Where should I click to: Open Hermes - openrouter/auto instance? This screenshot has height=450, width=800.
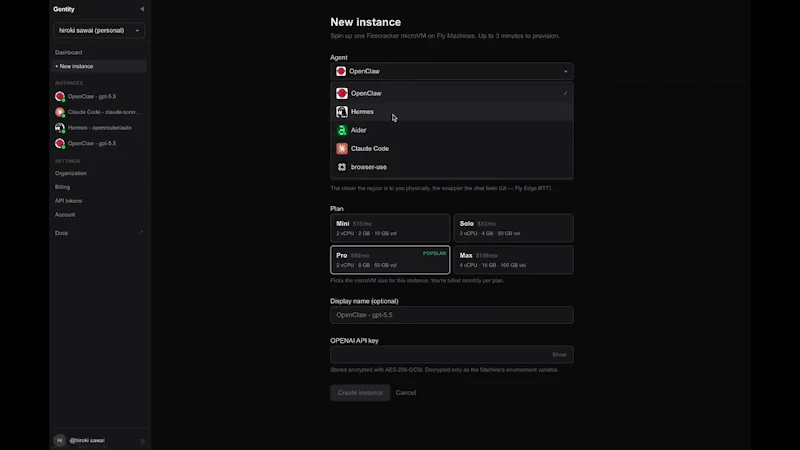pos(99,128)
